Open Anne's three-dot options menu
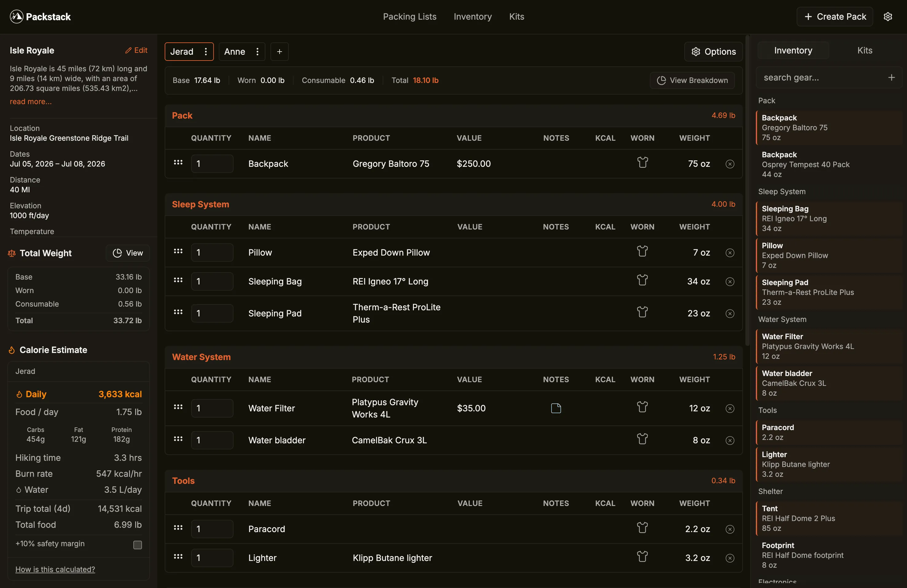The width and height of the screenshot is (907, 588). pyautogui.click(x=257, y=51)
